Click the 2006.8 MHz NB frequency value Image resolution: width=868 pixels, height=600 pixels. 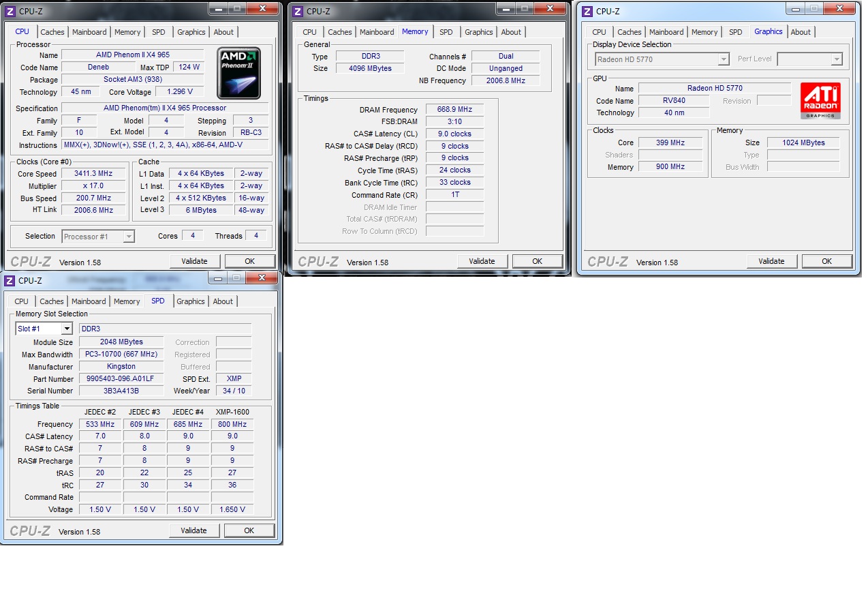point(506,80)
